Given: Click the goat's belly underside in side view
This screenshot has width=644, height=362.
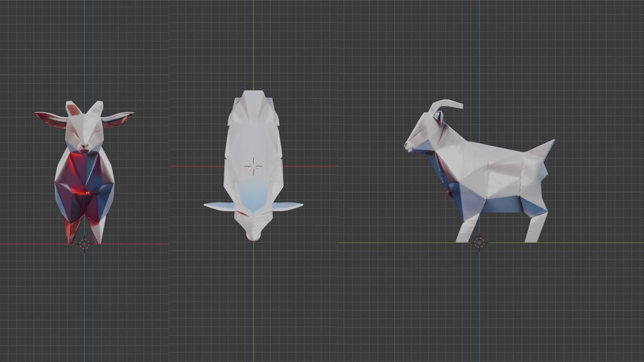Looking at the screenshot, I should pyautogui.click(x=501, y=205).
